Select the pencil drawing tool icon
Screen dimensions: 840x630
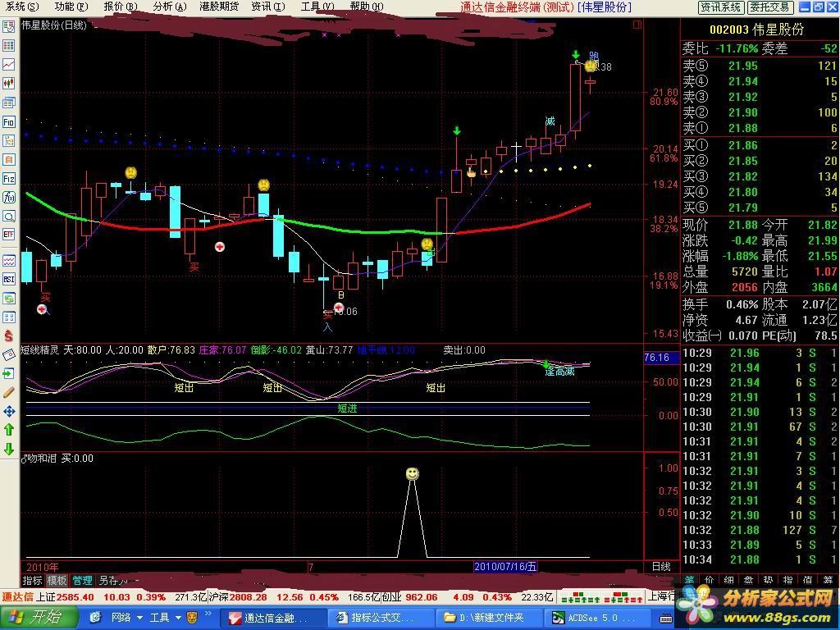pos(8,392)
